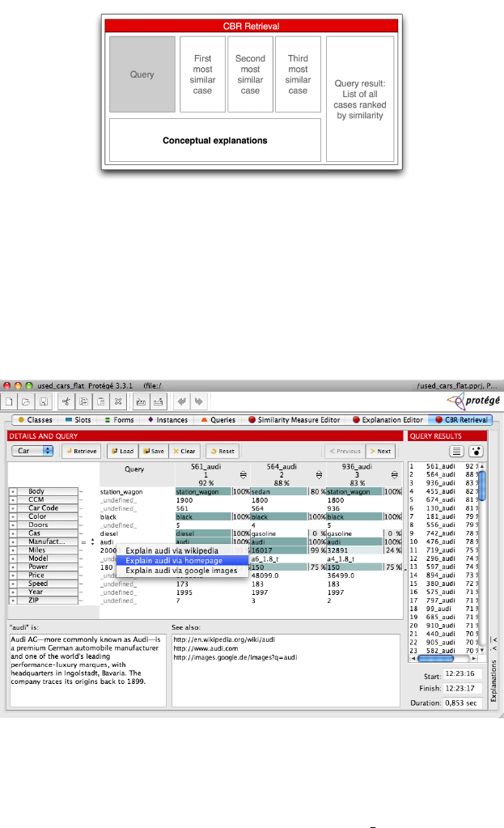Toggle the Doors attribute checkbox
Viewport: 504px width, 828px height.
pyautogui.click(x=13, y=525)
